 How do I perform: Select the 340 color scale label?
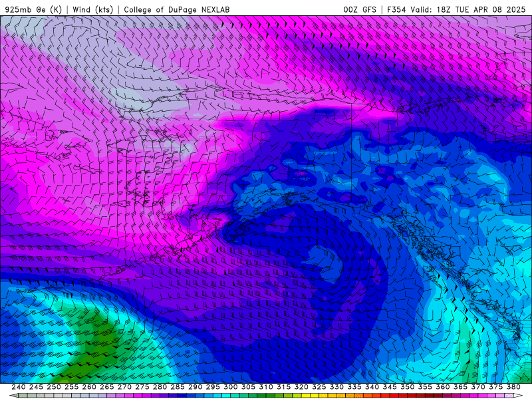(x=372, y=387)
